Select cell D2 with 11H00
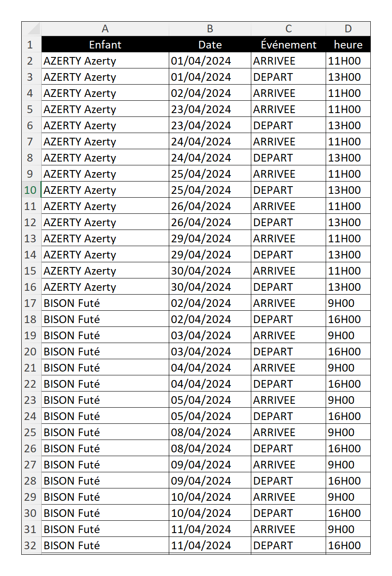The height and width of the screenshot is (576, 392). click(x=348, y=61)
